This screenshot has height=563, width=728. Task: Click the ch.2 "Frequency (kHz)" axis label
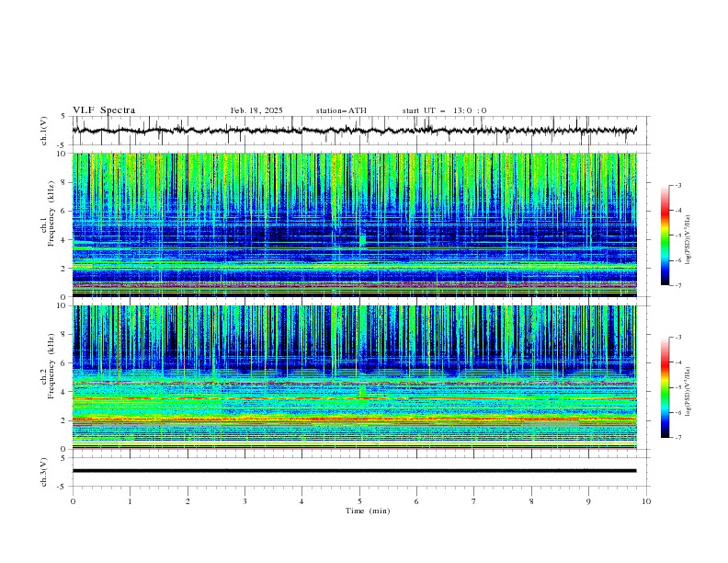51,365
